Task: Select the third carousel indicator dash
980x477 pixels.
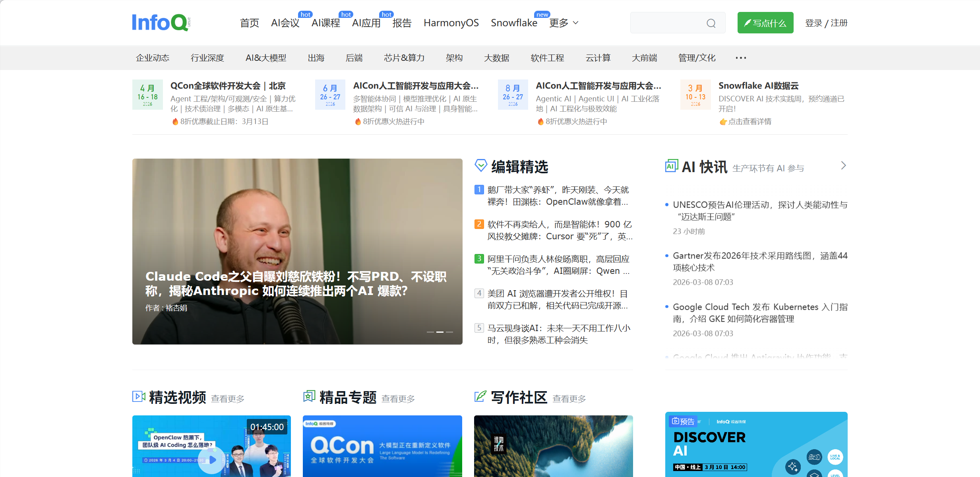Action: coord(449,332)
